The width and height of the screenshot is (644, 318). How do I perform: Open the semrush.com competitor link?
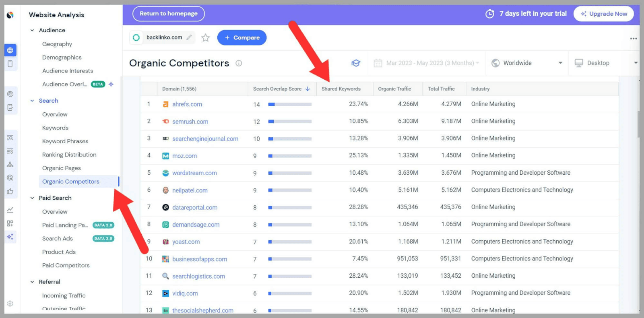[190, 122]
